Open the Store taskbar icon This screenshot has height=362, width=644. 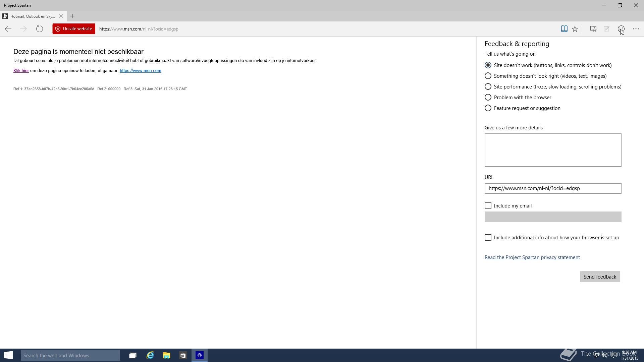pyautogui.click(x=183, y=355)
